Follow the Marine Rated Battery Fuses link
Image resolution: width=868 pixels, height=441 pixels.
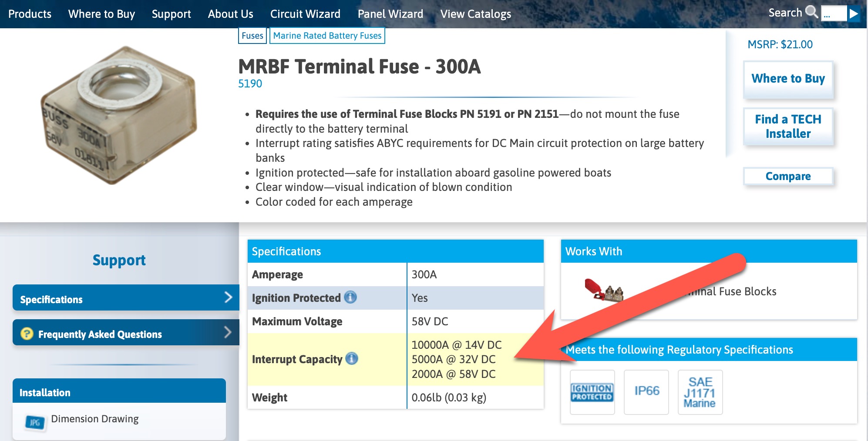tap(327, 36)
